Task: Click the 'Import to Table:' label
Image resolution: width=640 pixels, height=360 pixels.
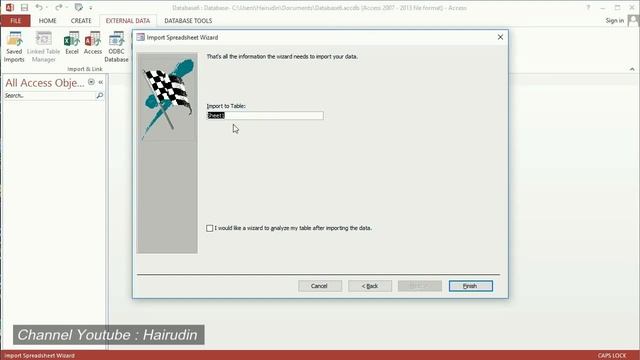Action: (x=226, y=106)
